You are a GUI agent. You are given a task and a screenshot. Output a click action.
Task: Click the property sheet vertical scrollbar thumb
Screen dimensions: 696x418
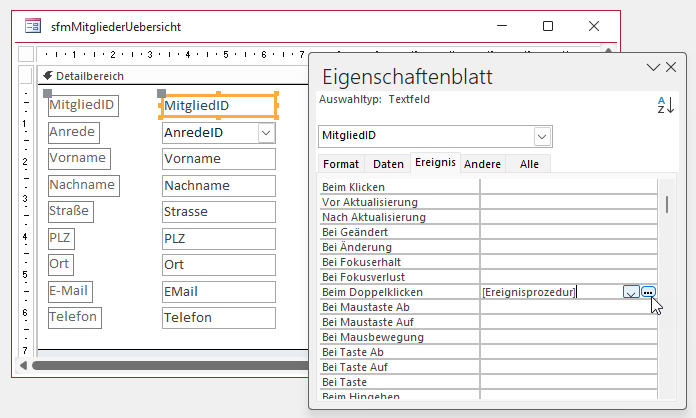(667, 205)
